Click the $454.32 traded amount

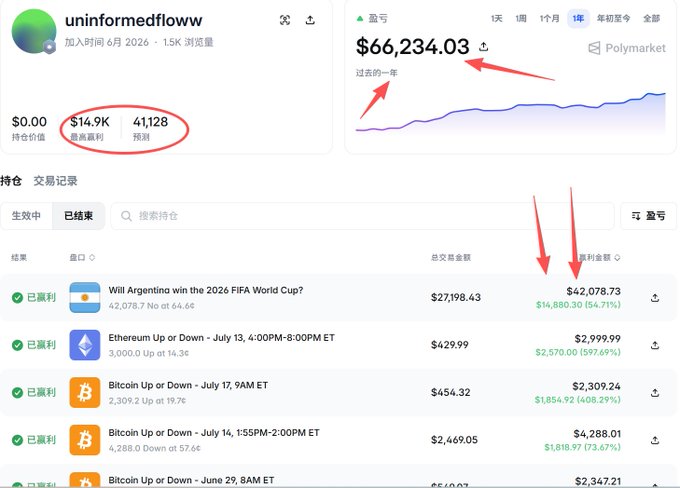tap(451, 393)
